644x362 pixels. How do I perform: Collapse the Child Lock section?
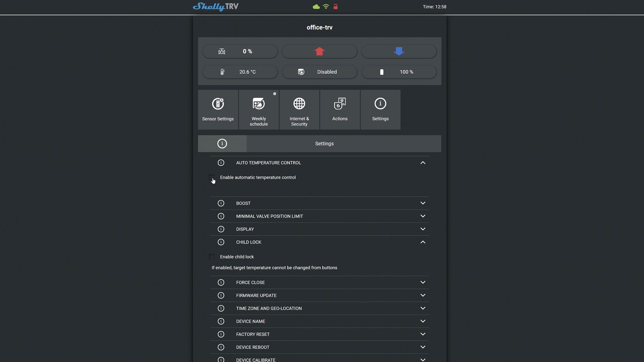pos(423,242)
